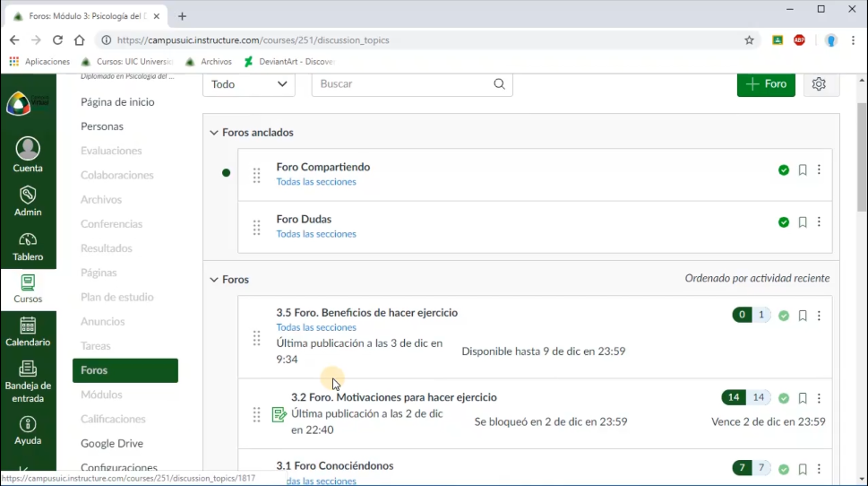This screenshot has width=868, height=486.
Task: Select Página de inicio in course menu
Action: click(117, 102)
